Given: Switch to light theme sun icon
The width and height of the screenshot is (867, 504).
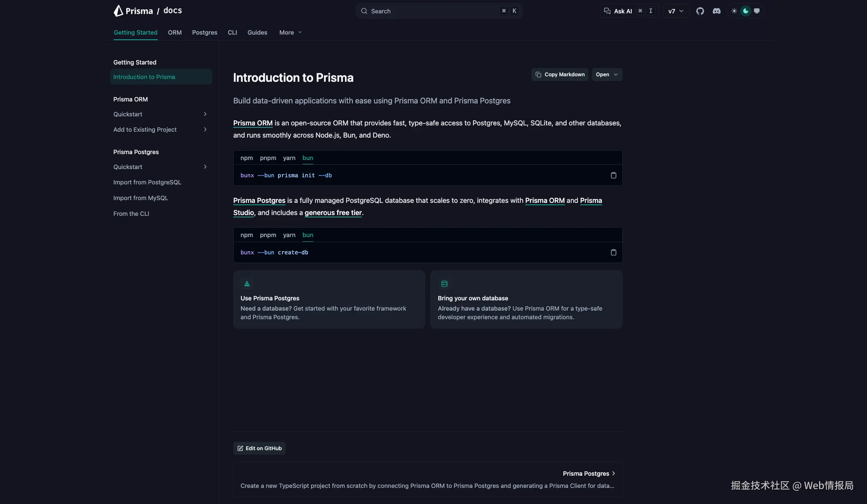Looking at the screenshot, I should click(x=734, y=11).
